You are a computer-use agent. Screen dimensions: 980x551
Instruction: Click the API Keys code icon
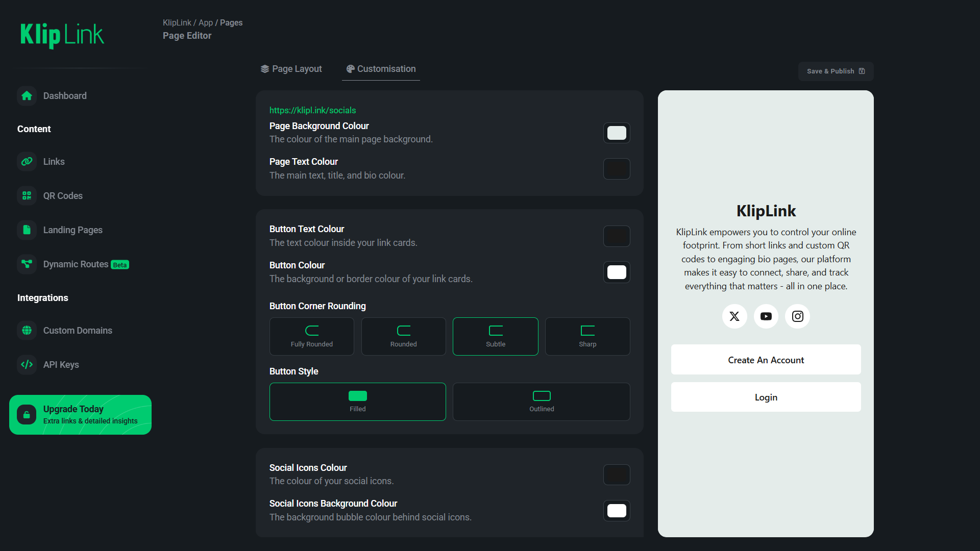(x=27, y=365)
